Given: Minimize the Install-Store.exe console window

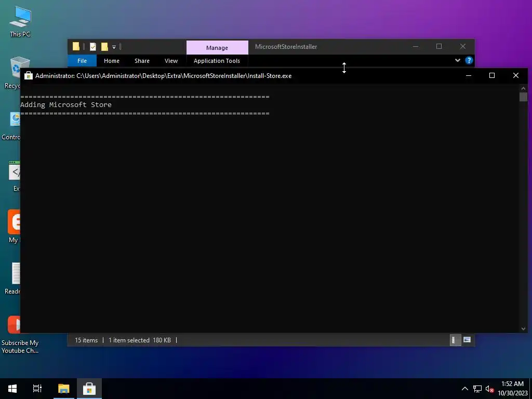Looking at the screenshot, I should 469,75.
